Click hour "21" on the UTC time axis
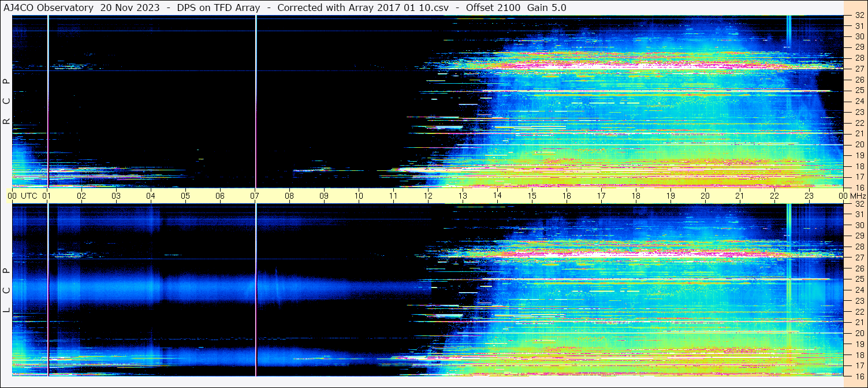The width and height of the screenshot is (868, 388). (x=740, y=196)
